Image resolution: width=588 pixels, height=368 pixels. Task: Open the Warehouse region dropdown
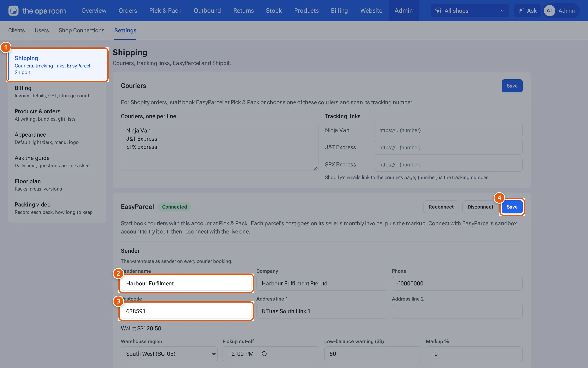169,354
